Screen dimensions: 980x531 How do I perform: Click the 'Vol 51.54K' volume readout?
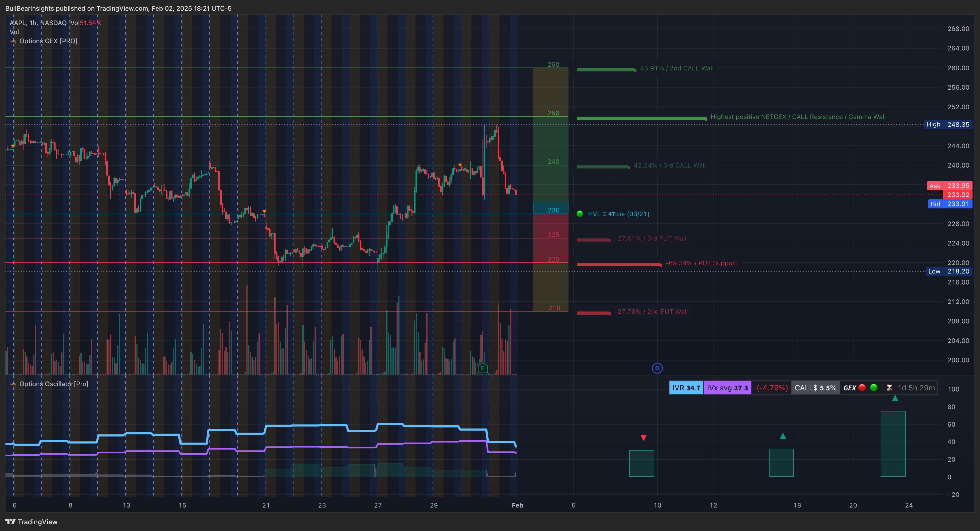click(86, 23)
